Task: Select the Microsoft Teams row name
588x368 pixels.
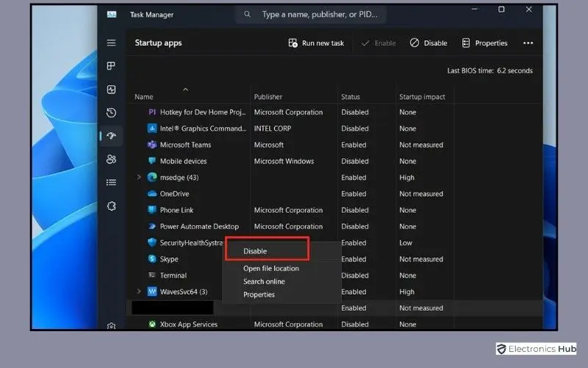Action: tap(186, 145)
